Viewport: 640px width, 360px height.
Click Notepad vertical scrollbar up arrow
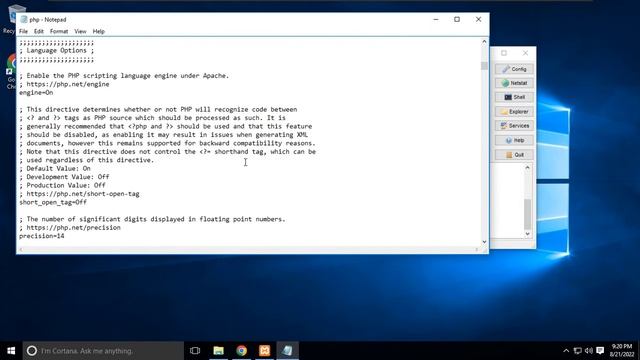point(484,42)
